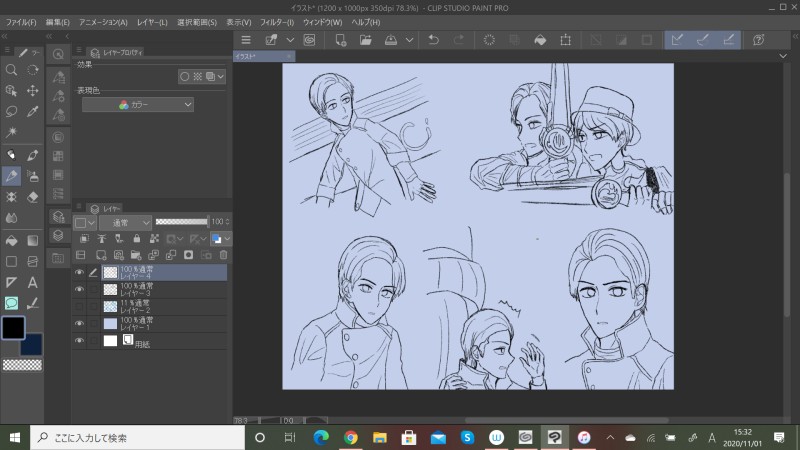
Task: Select the レイヤー 3 layer row
Action: tap(160, 289)
